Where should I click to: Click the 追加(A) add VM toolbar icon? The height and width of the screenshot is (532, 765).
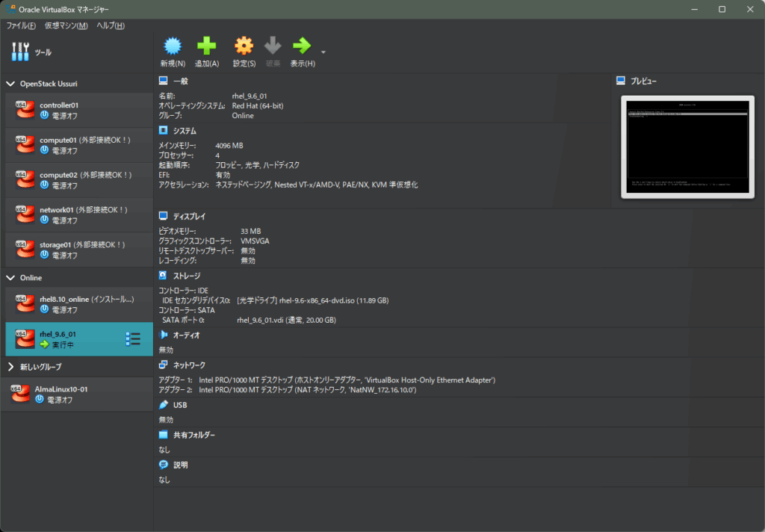pos(206,46)
